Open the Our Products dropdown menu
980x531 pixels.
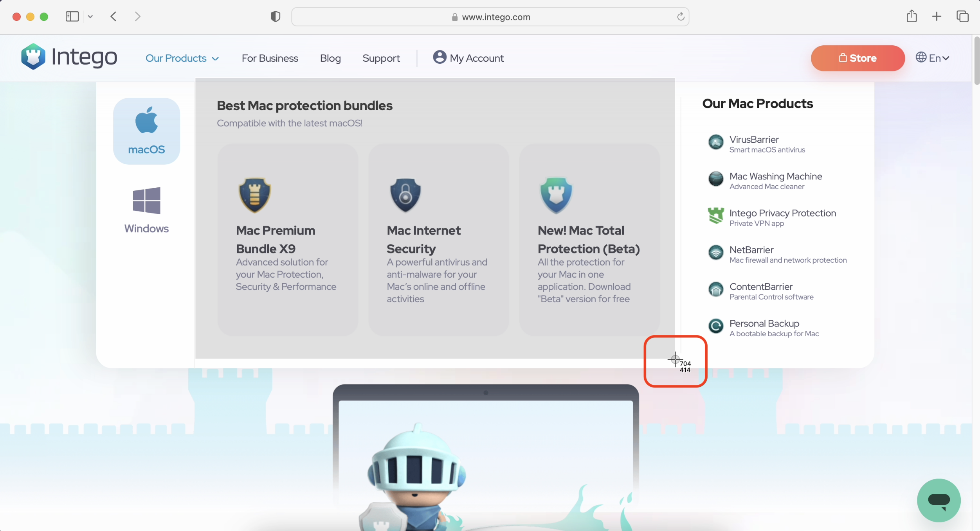pyautogui.click(x=182, y=58)
